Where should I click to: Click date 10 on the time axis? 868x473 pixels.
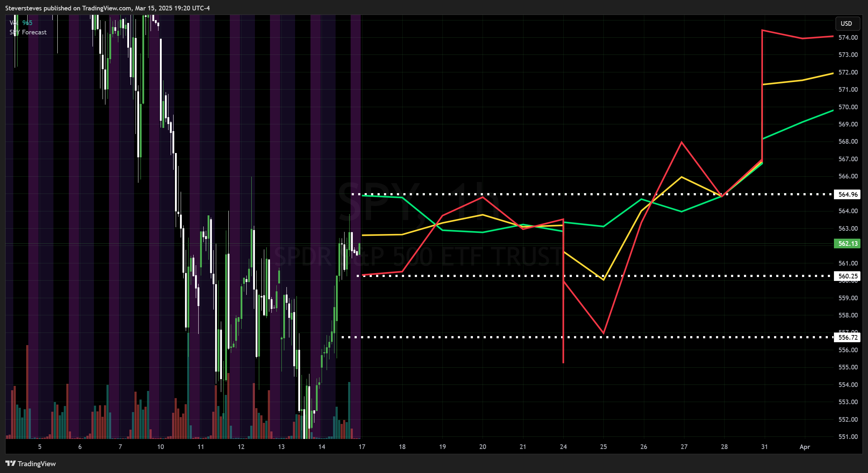(161, 446)
